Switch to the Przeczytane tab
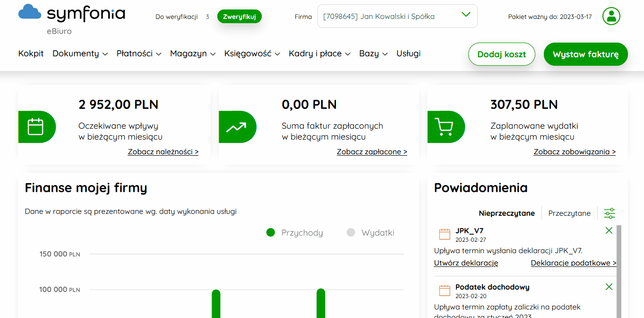Screen dimensions: 644x318 569,213
